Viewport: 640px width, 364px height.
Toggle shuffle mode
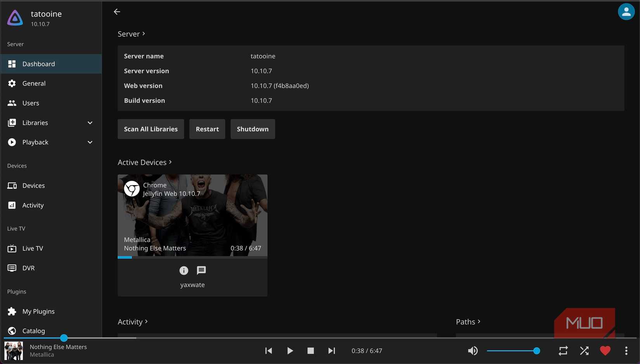pos(584,351)
